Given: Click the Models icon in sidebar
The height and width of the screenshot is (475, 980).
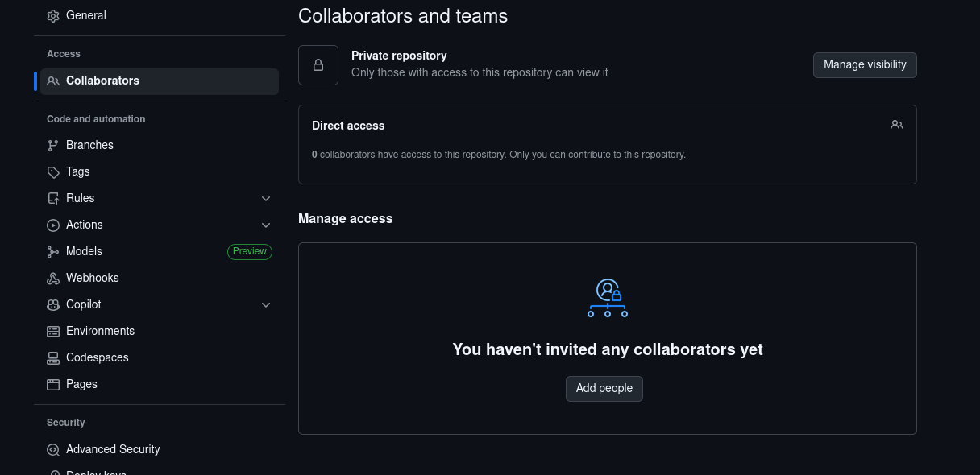Looking at the screenshot, I should 53,252.
